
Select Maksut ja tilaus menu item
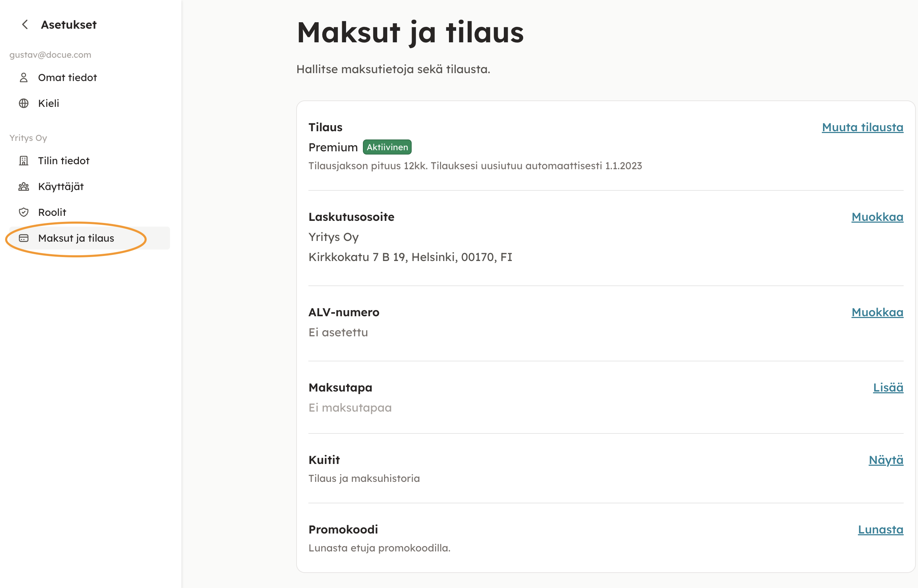[76, 238]
